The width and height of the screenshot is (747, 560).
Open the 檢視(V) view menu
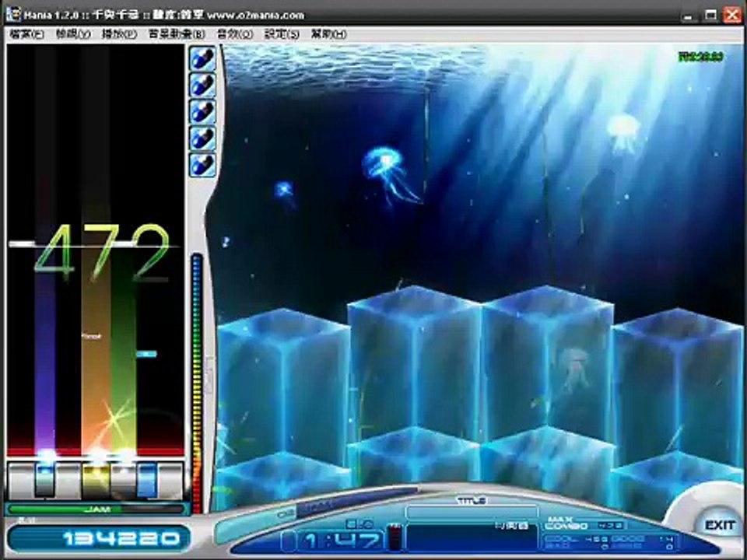(73, 34)
